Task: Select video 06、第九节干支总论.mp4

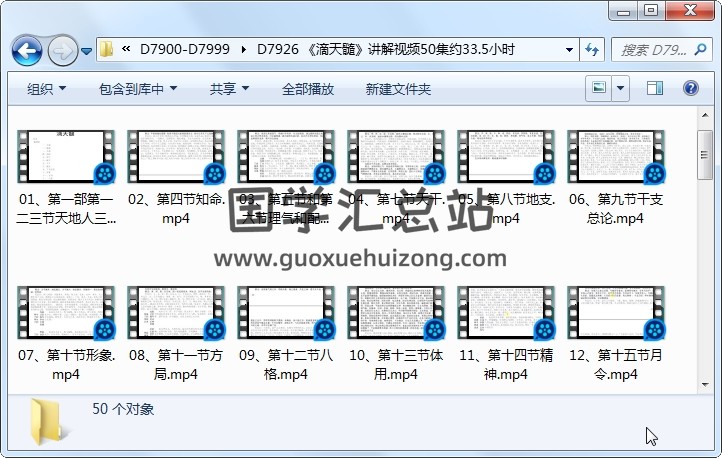Action: click(x=616, y=178)
